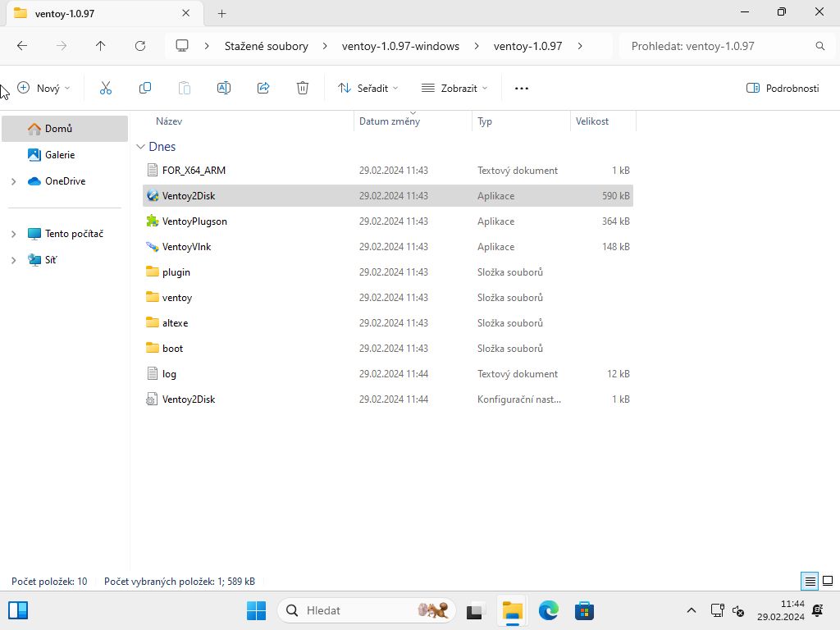Refresh the current folder view
This screenshot has height=630, width=840.
tap(140, 46)
